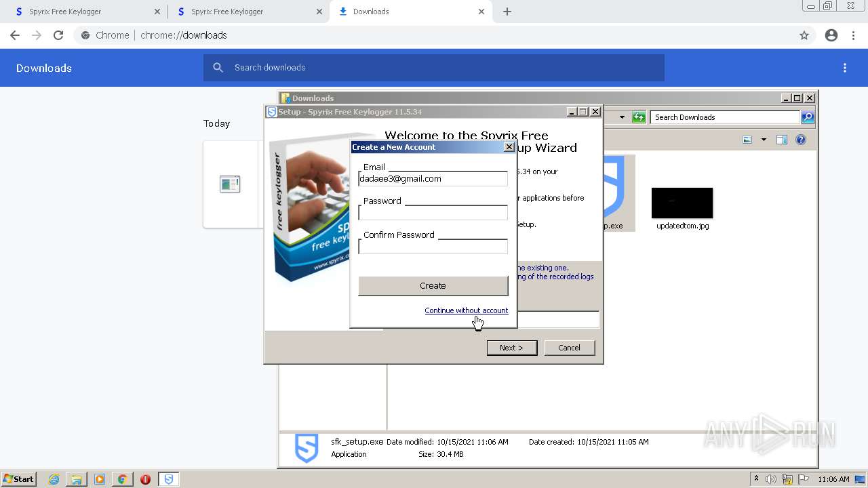The width and height of the screenshot is (868, 488).
Task: Click sfk_setup.exe icon in details pane
Action: (307, 448)
